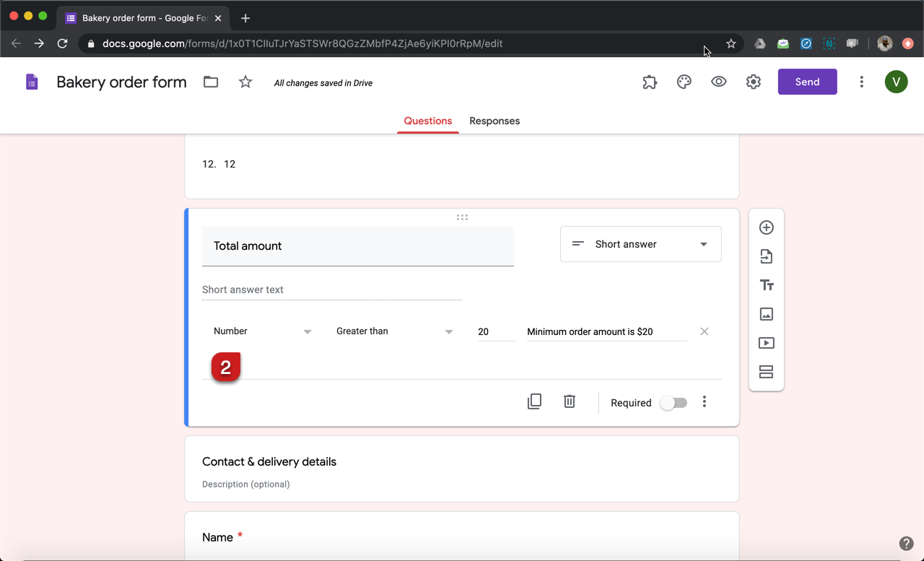Toggle the Required switch on
The width and height of the screenshot is (924, 561).
(674, 403)
